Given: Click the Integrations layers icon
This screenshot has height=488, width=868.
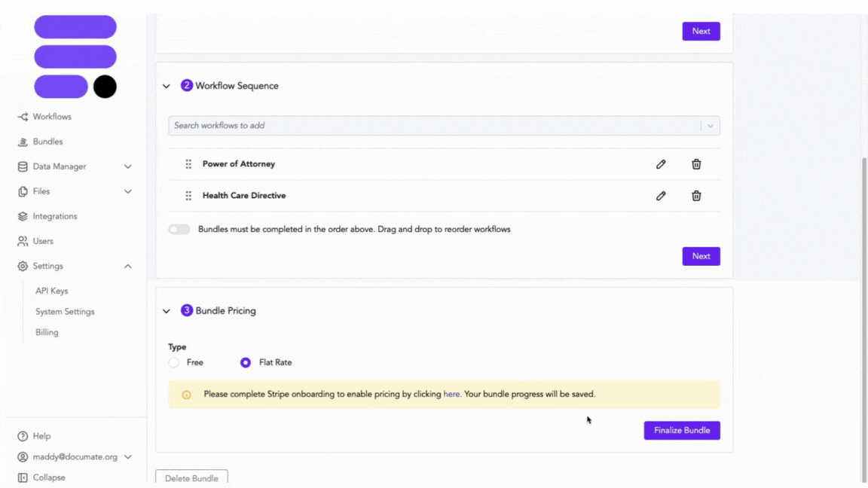Looking at the screenshot, I should pos(23,216).
